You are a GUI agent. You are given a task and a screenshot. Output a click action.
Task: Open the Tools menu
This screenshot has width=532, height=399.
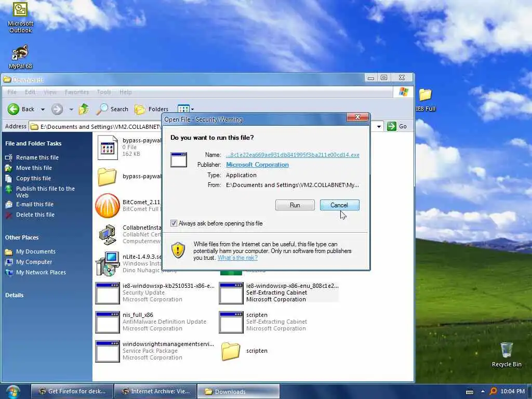(104, 92)
